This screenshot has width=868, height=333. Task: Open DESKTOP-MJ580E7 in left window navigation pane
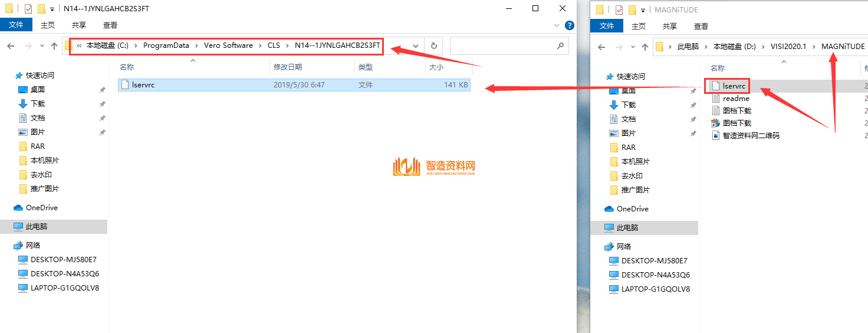tap(63, 260)
